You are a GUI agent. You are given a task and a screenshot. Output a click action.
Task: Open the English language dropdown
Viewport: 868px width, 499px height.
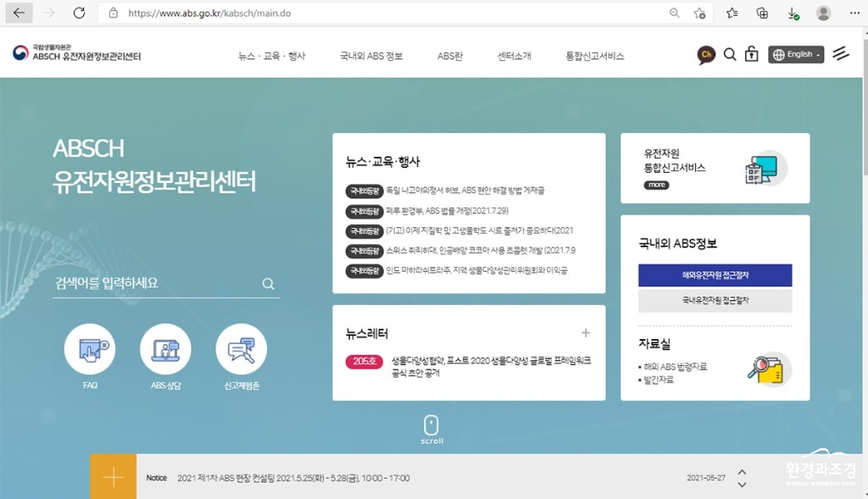coord(795,54)
